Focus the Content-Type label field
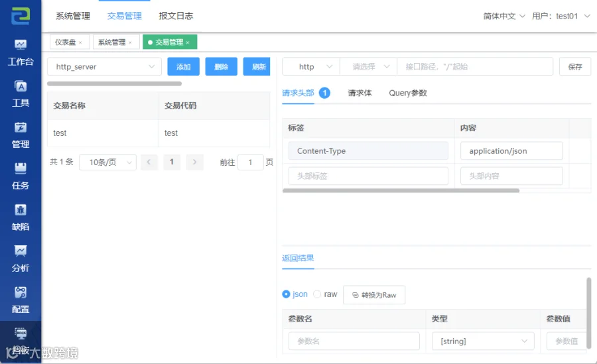 (368, 151)
